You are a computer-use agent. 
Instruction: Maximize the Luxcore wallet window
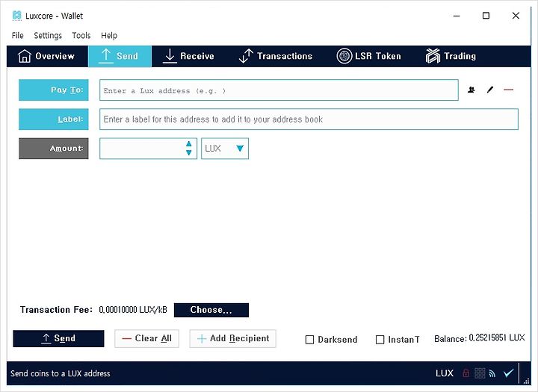486,16
